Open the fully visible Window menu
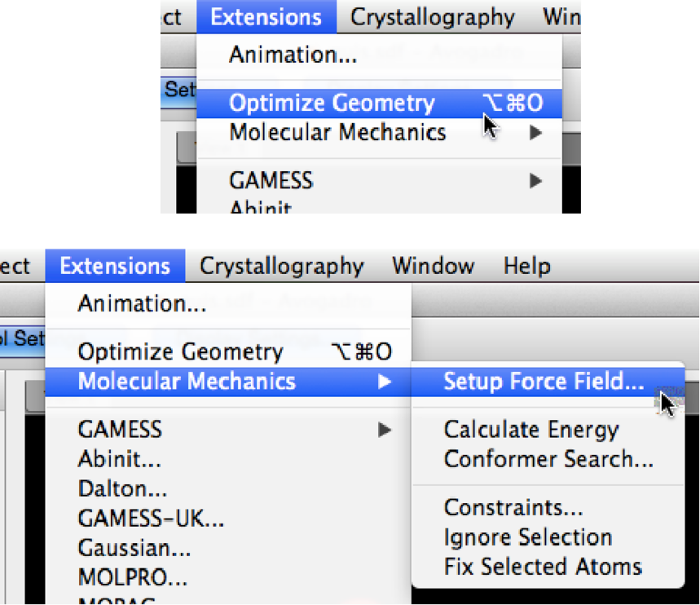This screenshot has height=605, width=700. (433, 266)
